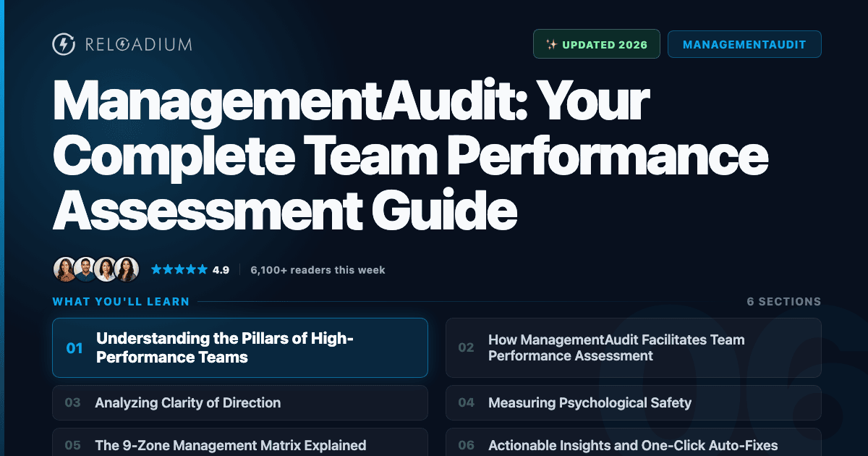Click the sparkle icon in Updated badge
Screen dimensions: 868x456
coord(551,44)
